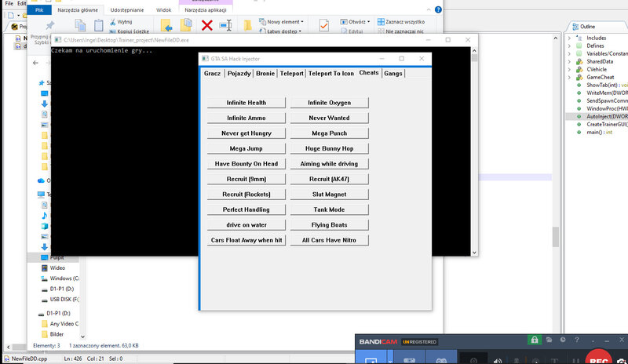Viewport: 628px width, 364px height.
Task: Click the code editor vertical scrollbar thumb
Action: point(556,237)
